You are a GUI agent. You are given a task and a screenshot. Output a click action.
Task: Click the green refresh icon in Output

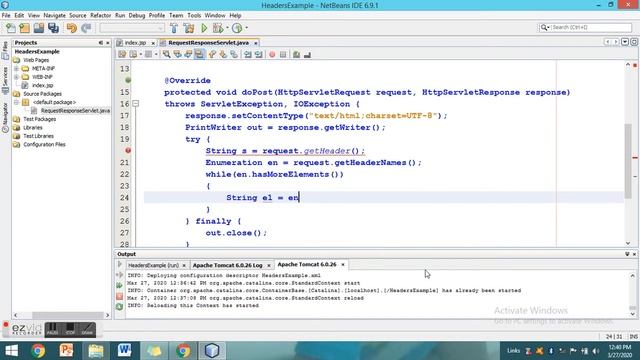pos(119,307)
